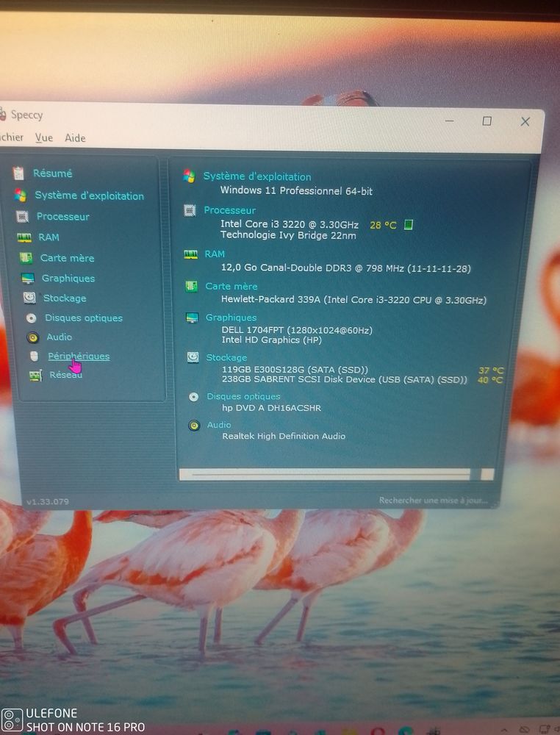Click the Audio icon in summary panel
This screenshot has height=735, width=560.
[194, 425]
